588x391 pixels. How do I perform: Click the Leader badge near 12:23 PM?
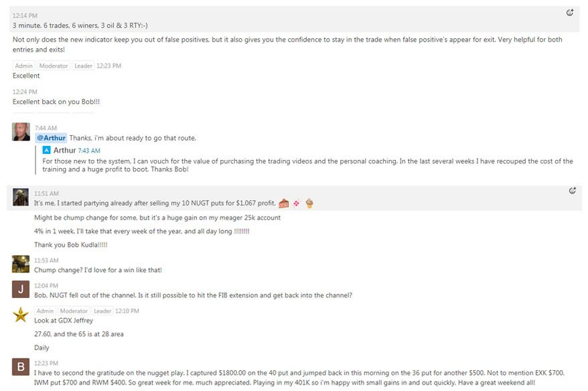pyautogui.click(x=83, y=66)
